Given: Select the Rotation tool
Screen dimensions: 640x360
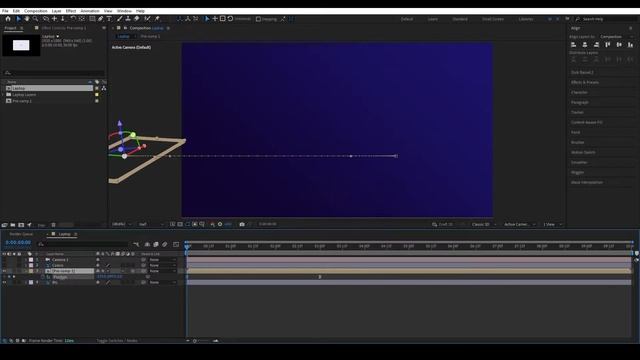Looking at the screenshot, I should [73, 19].
